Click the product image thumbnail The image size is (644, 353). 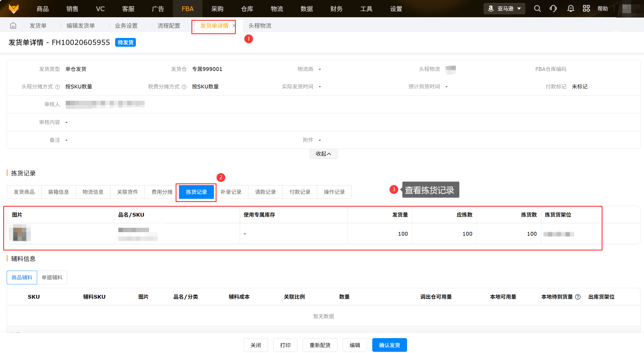[20, 233]
